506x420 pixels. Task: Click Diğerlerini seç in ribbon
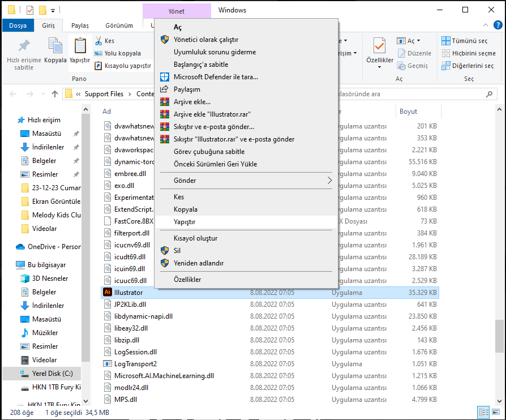click(x=468, y=66)
